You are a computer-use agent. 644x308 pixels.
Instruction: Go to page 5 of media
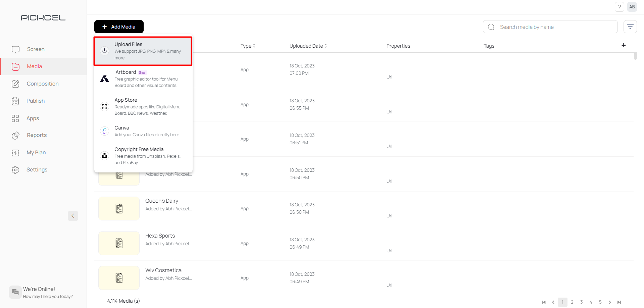pos(600,302)
